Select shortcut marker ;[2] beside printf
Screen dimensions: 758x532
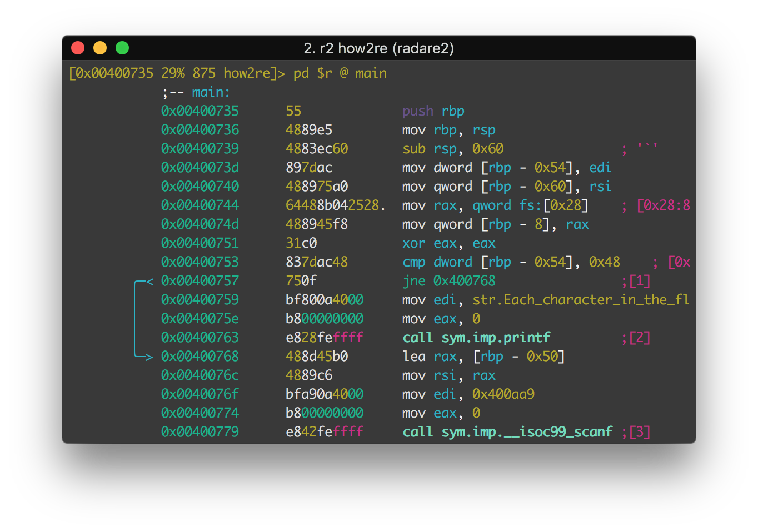pyautogui.click(x=636, y=338)
